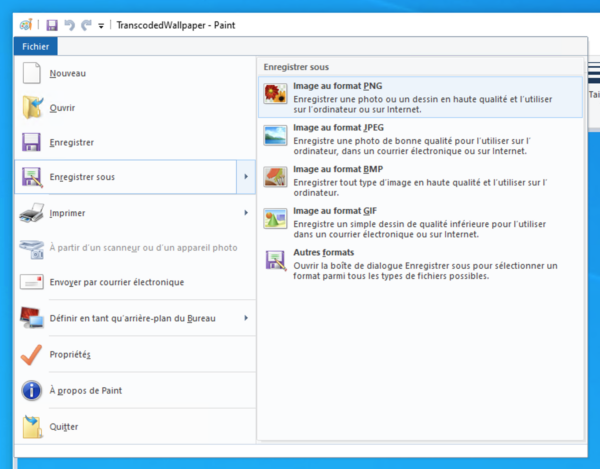
Task: Click the BMP description about tout type d'image
Action: (x=420, y=187)
